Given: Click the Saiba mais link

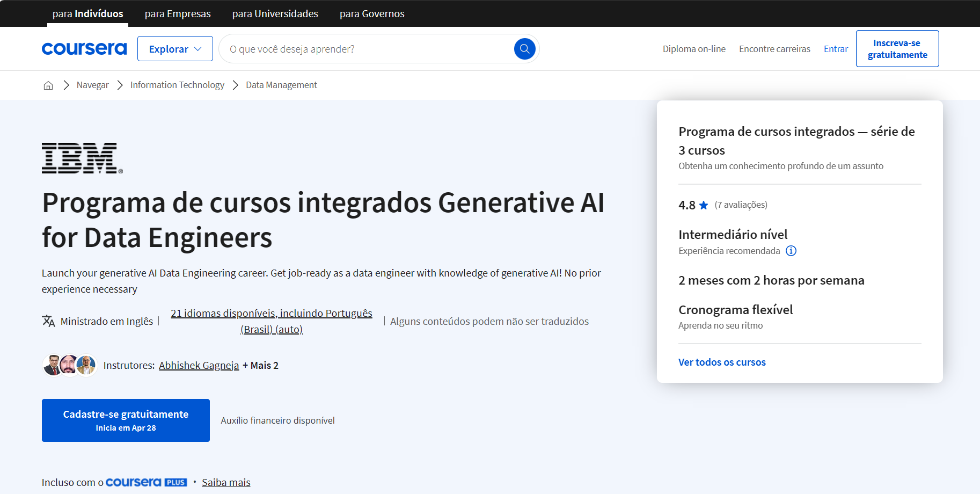Looking at the screenshot, I should 226,482.
